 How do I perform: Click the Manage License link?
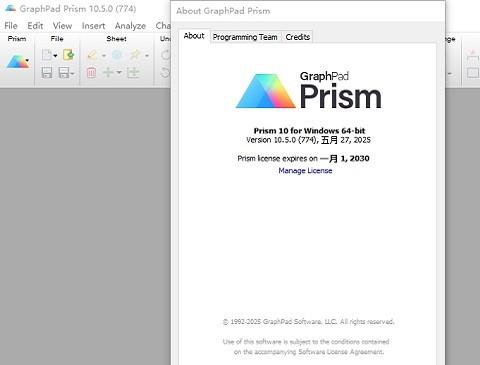pos(305,171)
